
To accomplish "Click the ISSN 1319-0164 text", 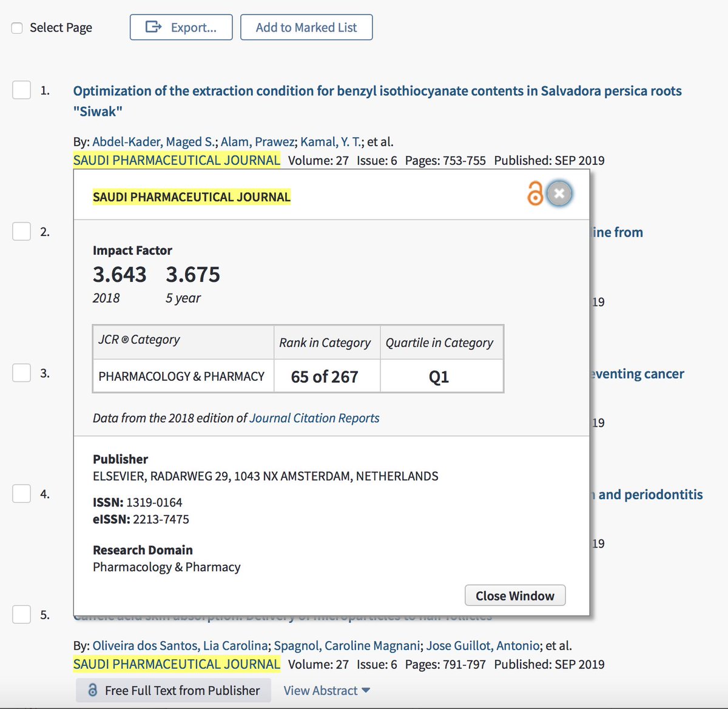I will 138,502.
